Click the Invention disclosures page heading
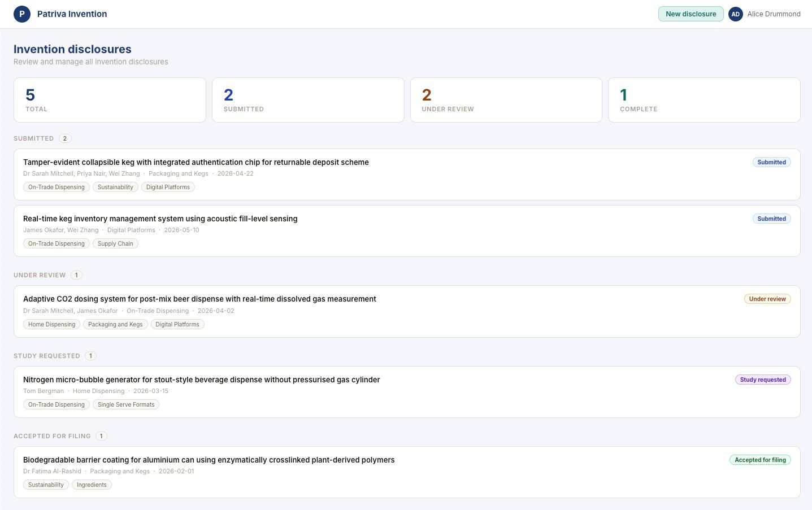This screenshot has height=510, width=812. (x=72, y=49)
